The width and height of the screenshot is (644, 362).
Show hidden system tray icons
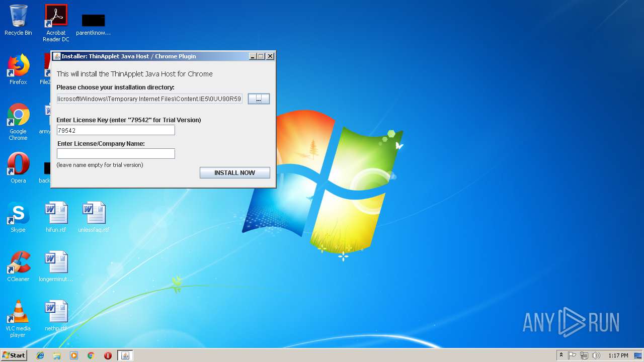(x=561, y=355)
